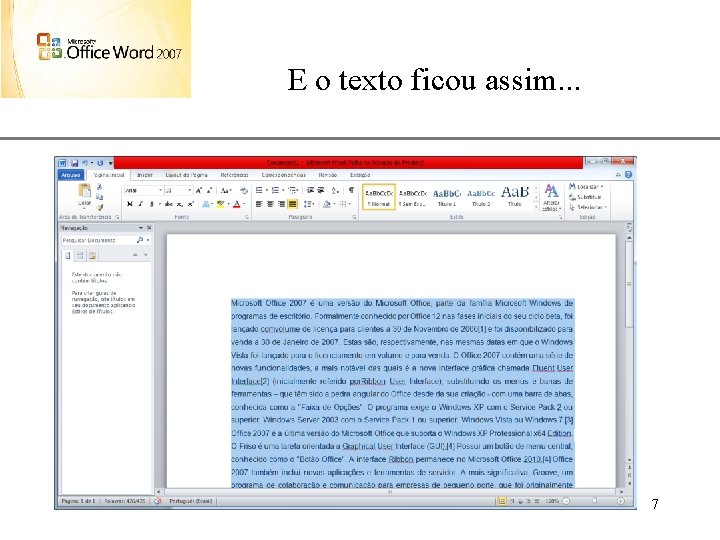The width and height of the screenshot is (720, 540).
Task: Open the Change Case Aa dropdown
Action: tap(226, 191)
